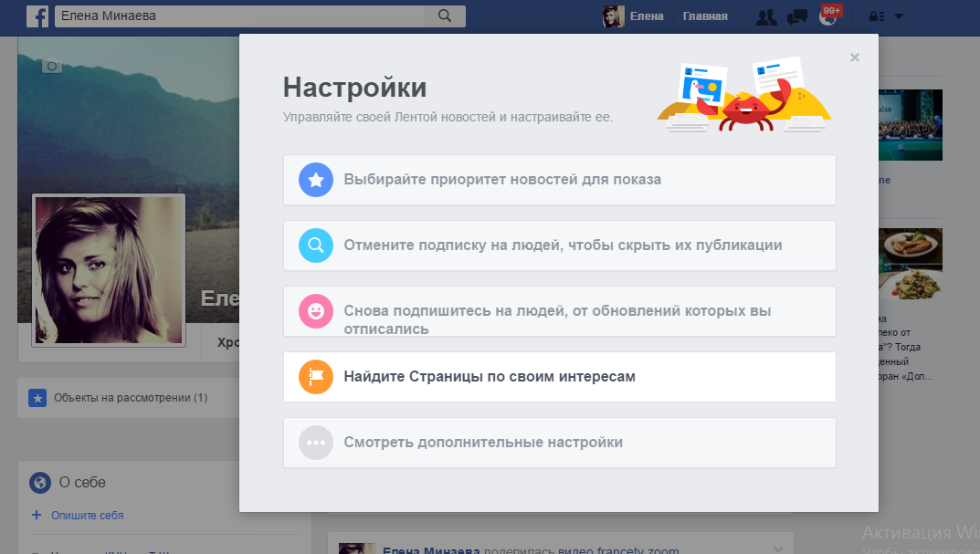Open Смотреть дополнительные настройки
The height and width of the screenshot is (554, 980).
pyautogui.click(x=559, y=443)
